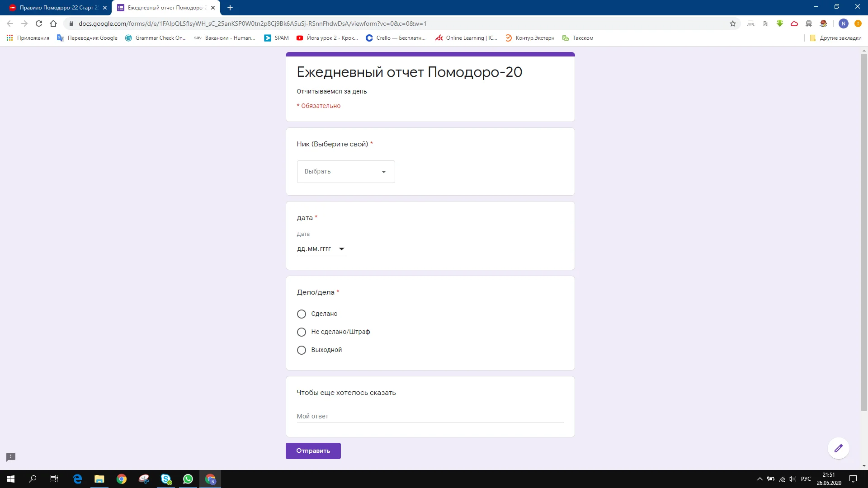The width and height of the screenshot is (868, 488).
Task: Select Не сделано/Штраф radio option
Action: click(302, 332)
